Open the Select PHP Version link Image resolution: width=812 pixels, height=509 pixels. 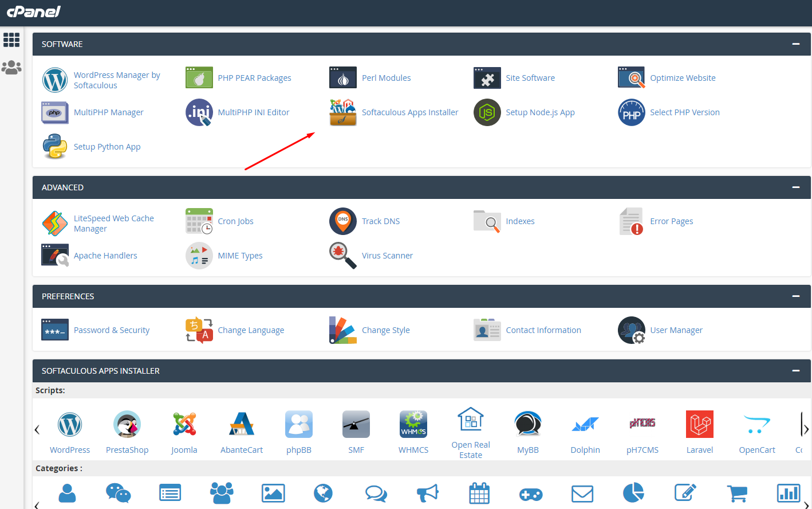[x=684, y=112]
